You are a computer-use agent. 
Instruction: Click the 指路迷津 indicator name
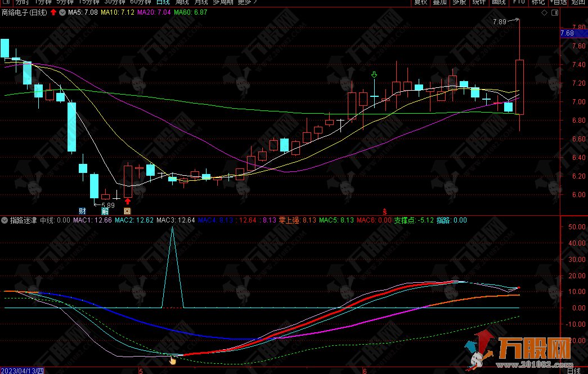point(23,220)
